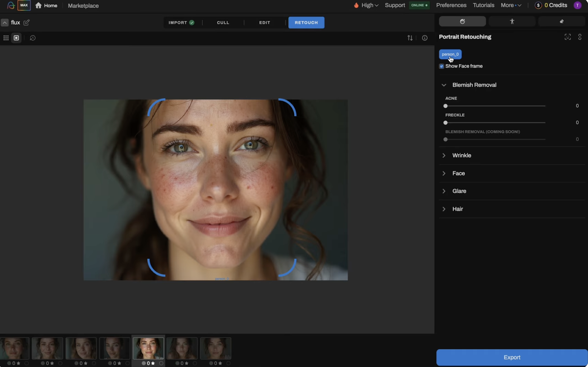Click the rename pencil icon beside flux
The width and height of the screenshot is (588, 367).
(26, 22)
